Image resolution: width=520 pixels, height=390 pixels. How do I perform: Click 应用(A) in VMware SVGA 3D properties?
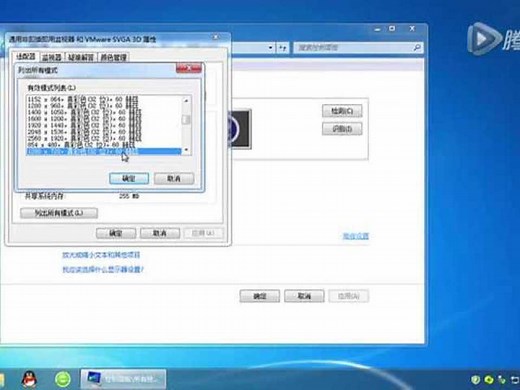[x=204, y=233]
